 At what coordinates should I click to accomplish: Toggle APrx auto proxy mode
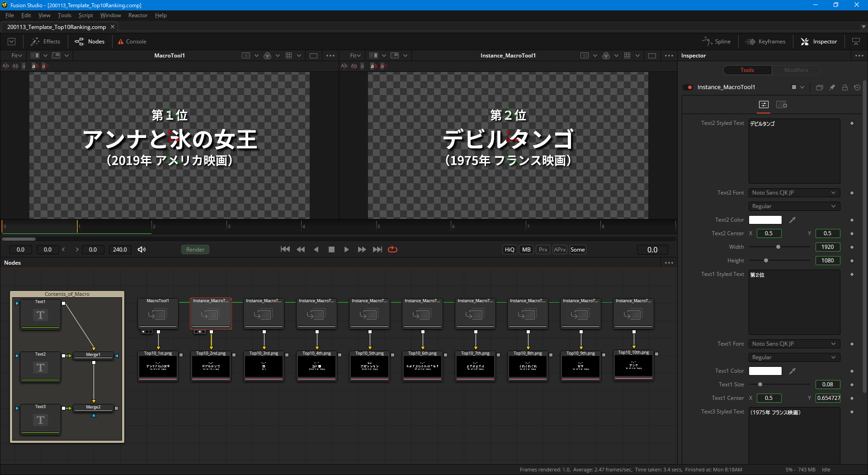[x=560, y=250]
